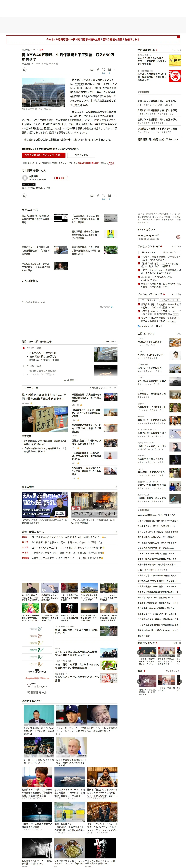Click the outbrain logo

(107, 307)
